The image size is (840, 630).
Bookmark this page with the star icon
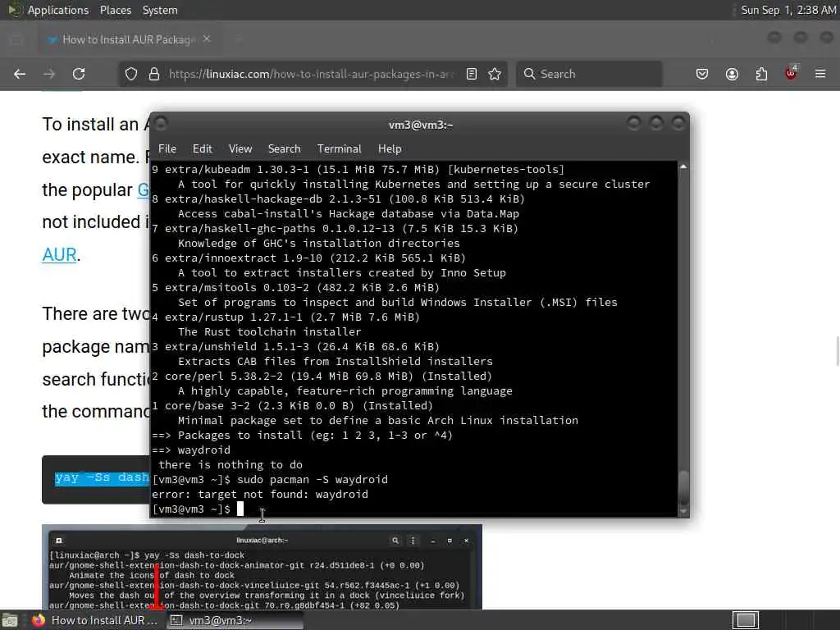tap(495, 74)
